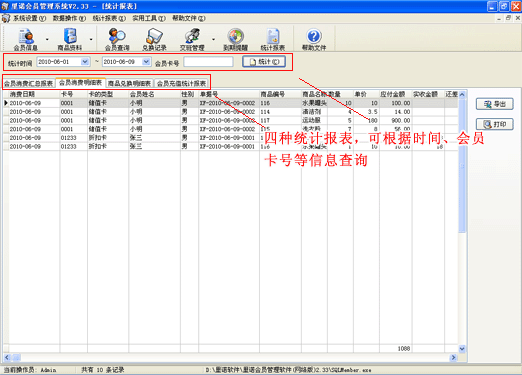522x375 pixels.
Task: Open the 实用工具 menu
Action: pos(149,18)
